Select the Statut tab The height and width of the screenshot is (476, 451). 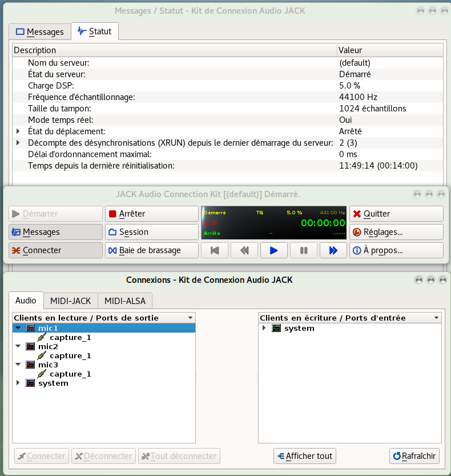pos(95,31)
